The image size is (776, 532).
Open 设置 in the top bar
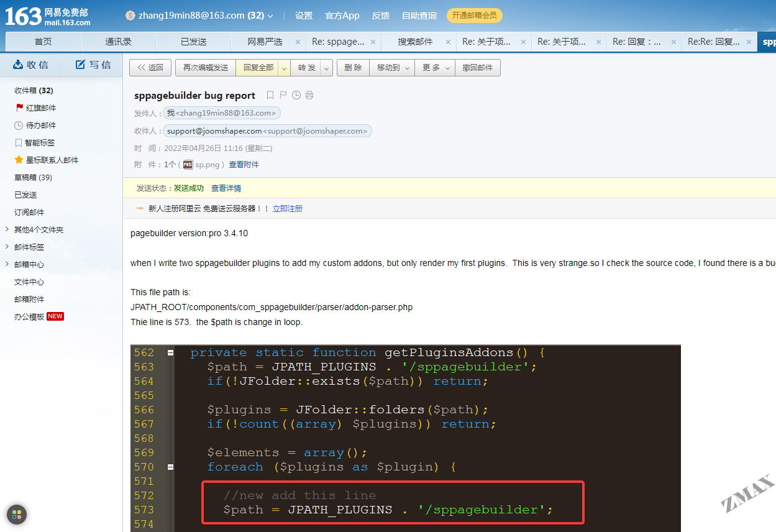[304, 16]
